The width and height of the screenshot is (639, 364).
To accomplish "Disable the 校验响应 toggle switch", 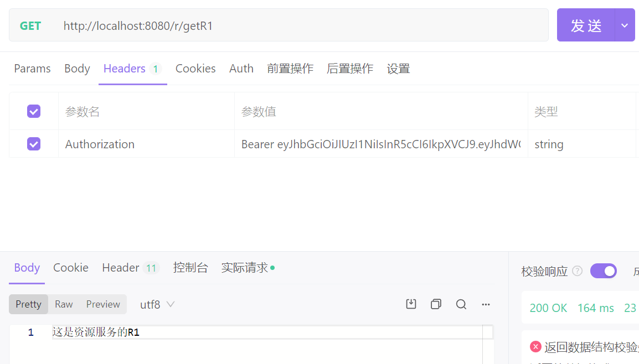I will pyautogui.click(x=603, y=271).
